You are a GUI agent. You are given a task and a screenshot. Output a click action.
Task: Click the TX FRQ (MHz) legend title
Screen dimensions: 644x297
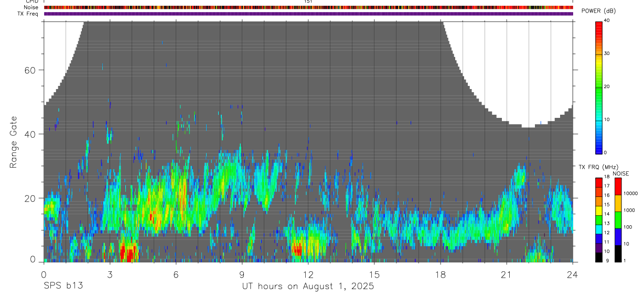596,167
